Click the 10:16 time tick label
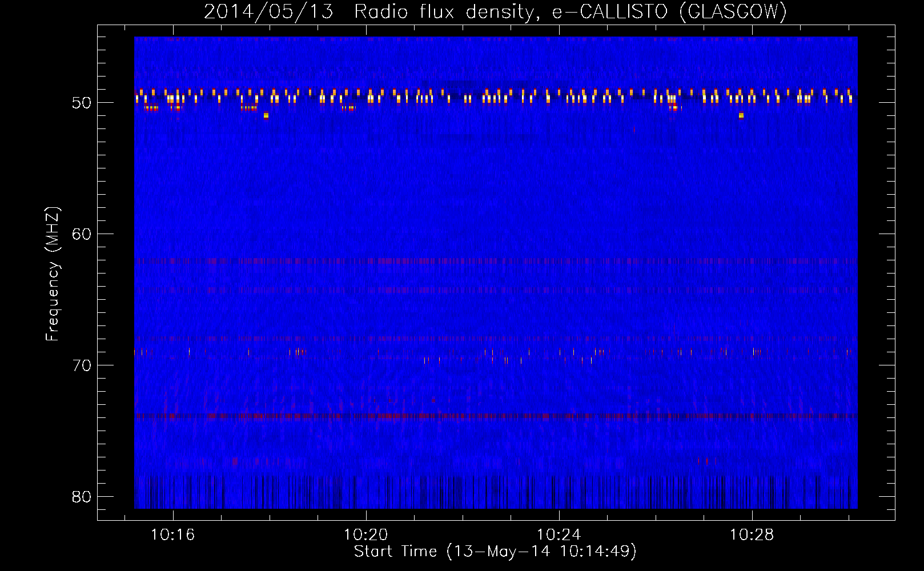This screenshot has height=571, width=924. click(172, 534)
